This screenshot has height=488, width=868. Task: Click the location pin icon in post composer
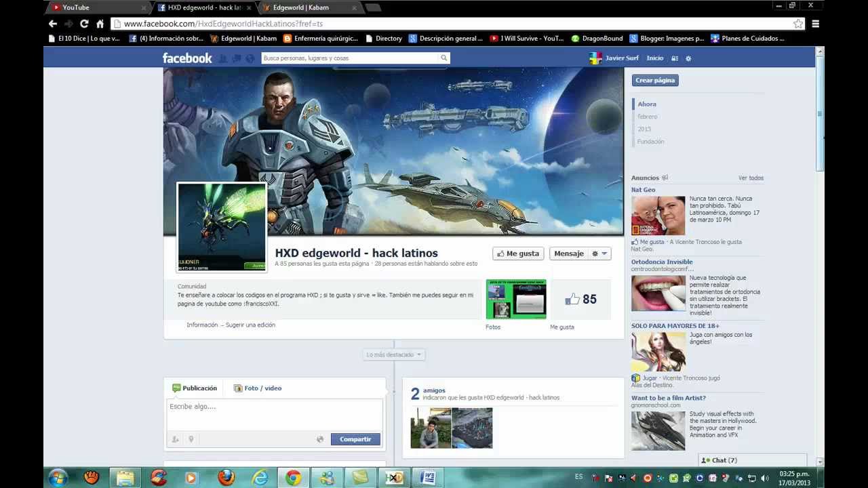191,439
